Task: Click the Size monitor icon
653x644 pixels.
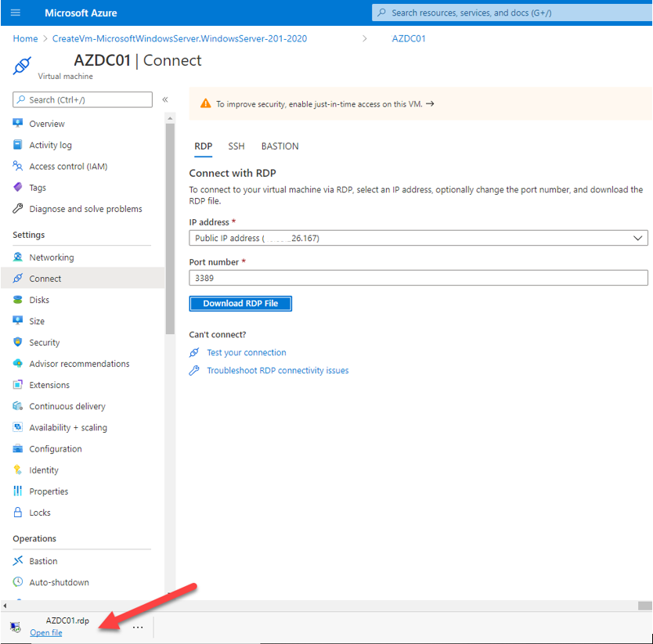Action: tap(17, 321)
